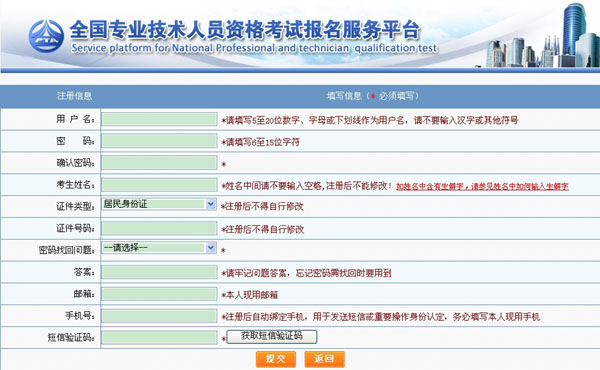Screen dimensions: 600x370
Task: Click the 手机号 input field
Action: (x=159, y=316)
